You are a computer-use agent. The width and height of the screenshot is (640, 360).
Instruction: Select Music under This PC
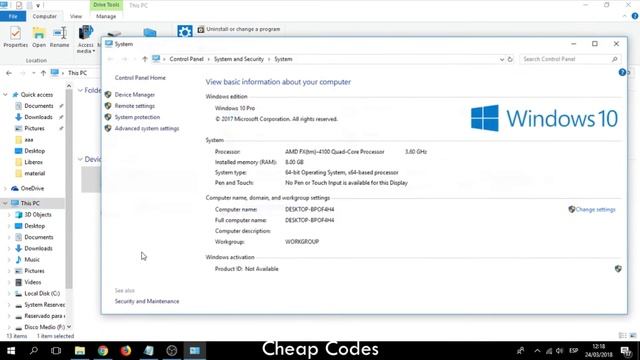32,260
